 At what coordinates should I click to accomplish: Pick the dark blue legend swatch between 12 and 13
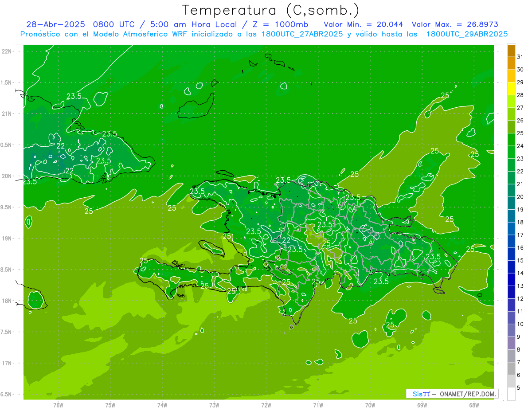[511, 293]
